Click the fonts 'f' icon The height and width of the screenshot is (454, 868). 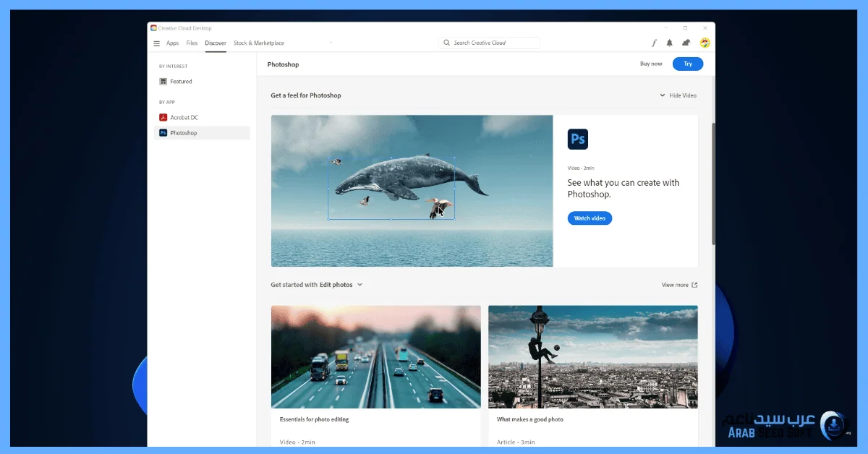coord(653,43)
